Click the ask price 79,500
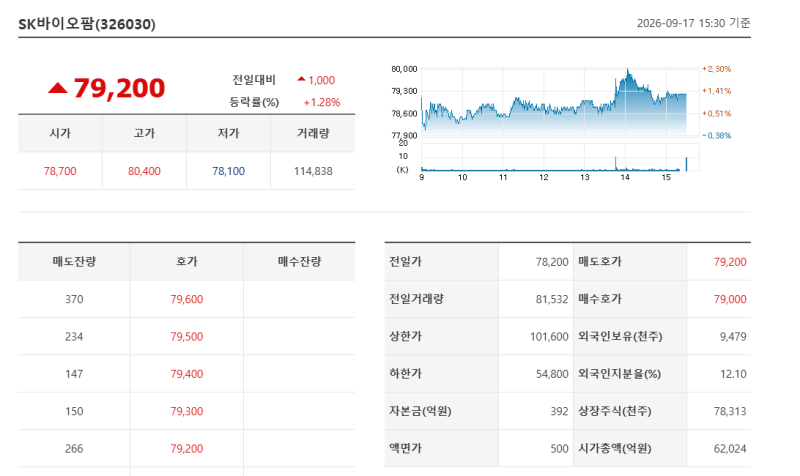800x476 pixels. pyautogui.click(x=187, y=337)
